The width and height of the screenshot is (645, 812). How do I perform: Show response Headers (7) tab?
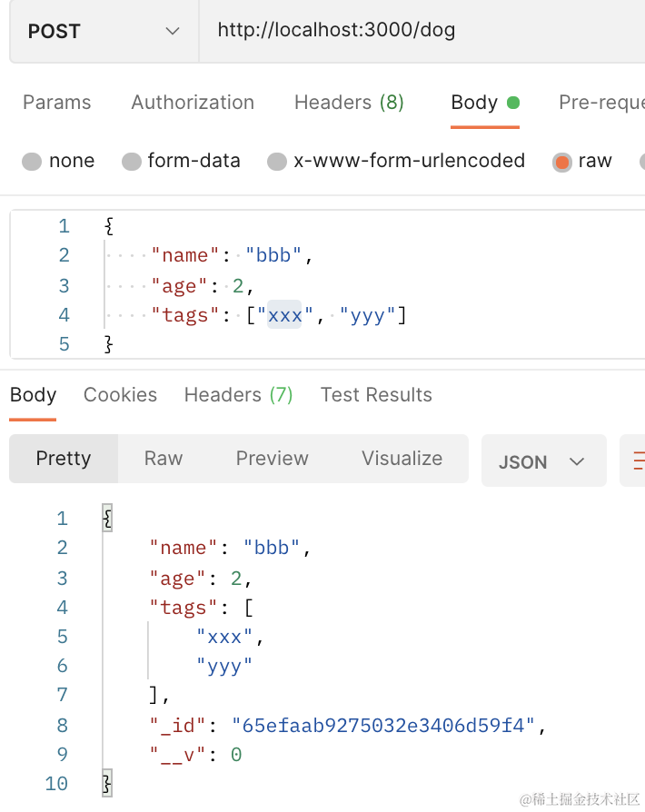[x=238, y=395]
